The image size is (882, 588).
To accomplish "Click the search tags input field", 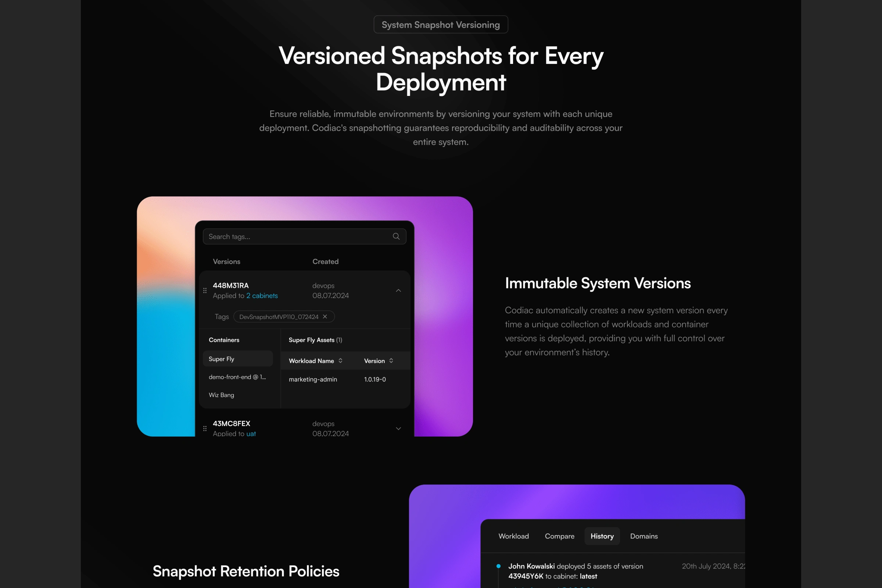I will pos(304,236).
